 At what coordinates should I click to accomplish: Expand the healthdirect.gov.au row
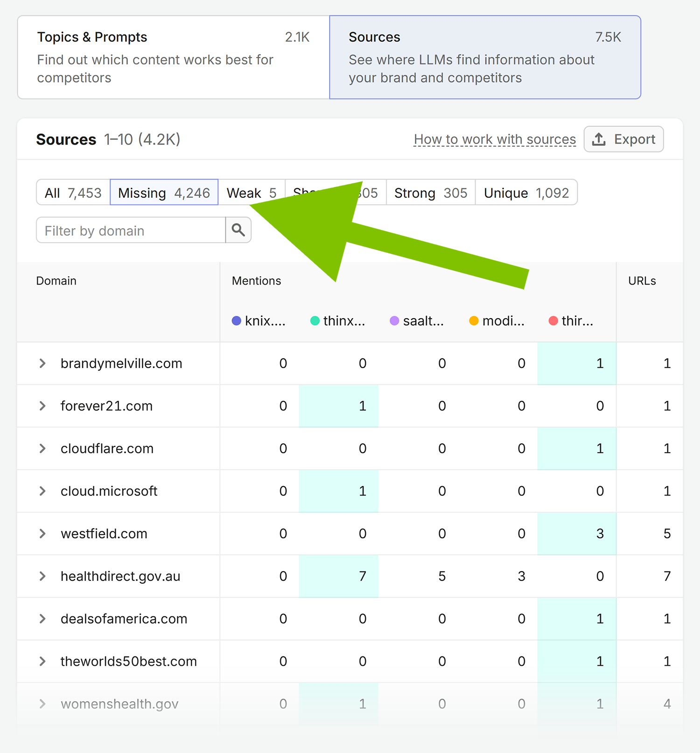click(x=42, y=576)
